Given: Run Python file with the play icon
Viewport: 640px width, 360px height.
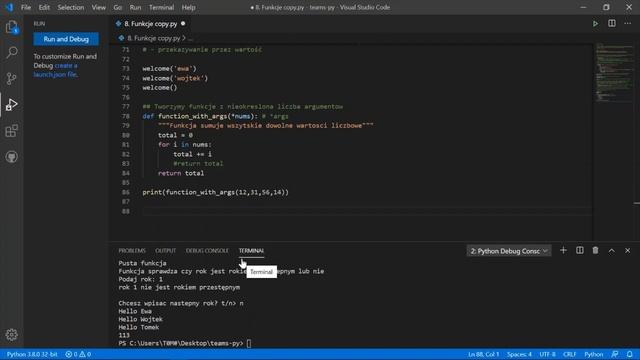Looking at the screenshot, I should (596, 24).
